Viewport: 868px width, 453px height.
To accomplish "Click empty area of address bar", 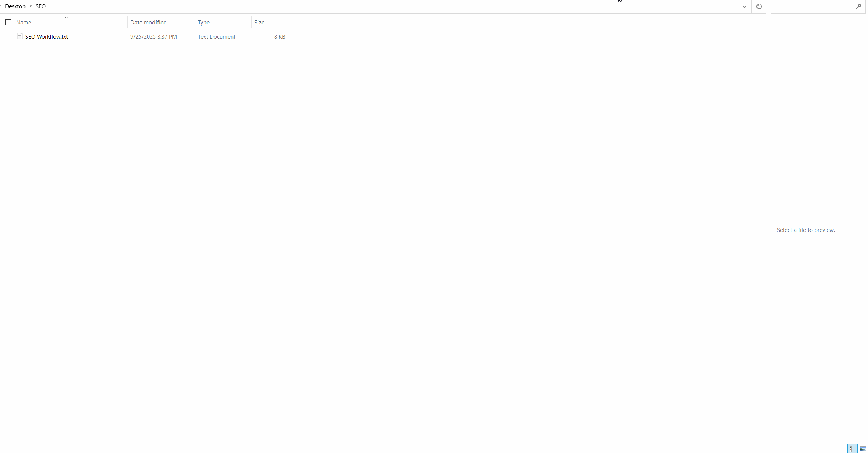I will 376,6.
